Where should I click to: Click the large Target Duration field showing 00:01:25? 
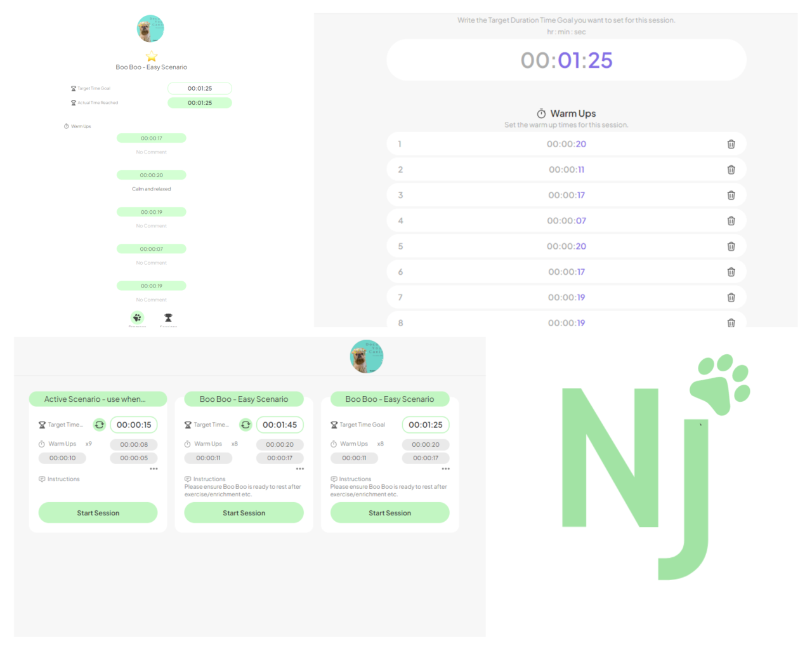click(566, 60)
